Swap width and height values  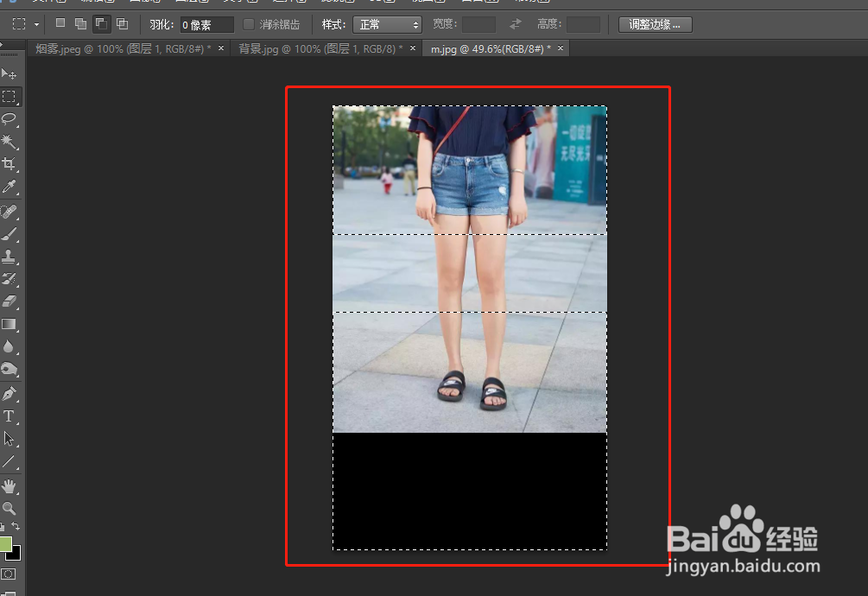(x=516, y=24)
